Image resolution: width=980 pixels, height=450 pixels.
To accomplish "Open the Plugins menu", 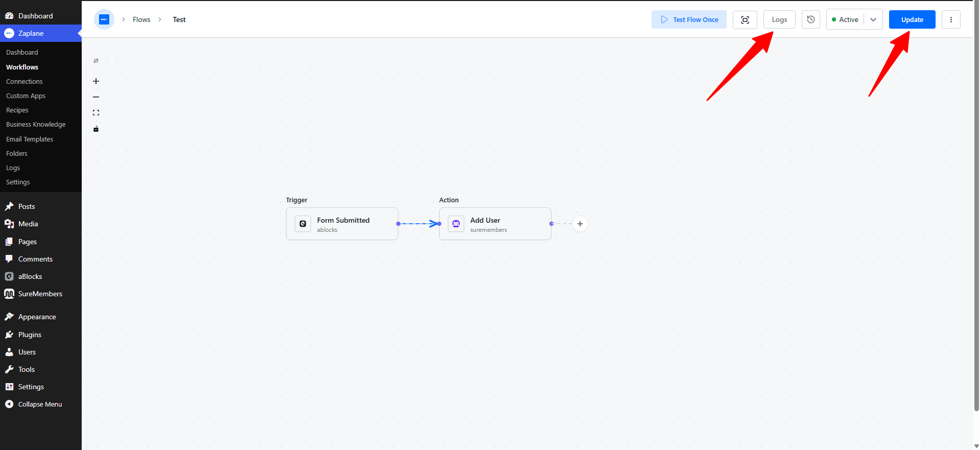I will point(41,335).
